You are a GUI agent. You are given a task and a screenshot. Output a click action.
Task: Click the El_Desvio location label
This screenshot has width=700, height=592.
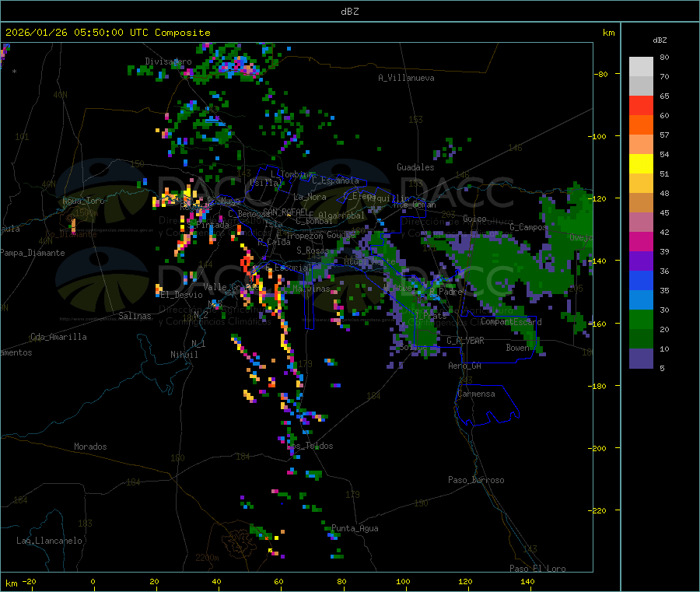[182, 295]
